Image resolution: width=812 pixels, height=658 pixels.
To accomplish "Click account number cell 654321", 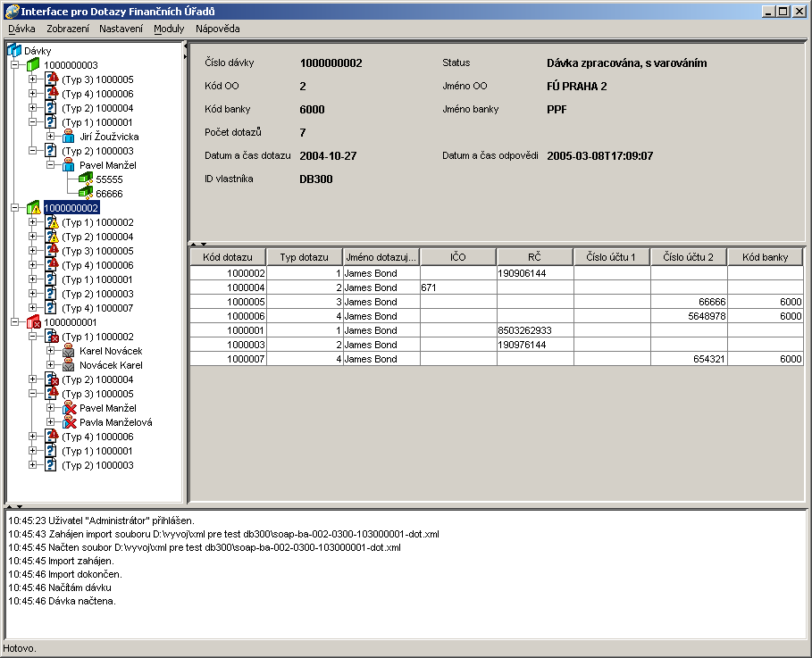I will coord(689,359).
